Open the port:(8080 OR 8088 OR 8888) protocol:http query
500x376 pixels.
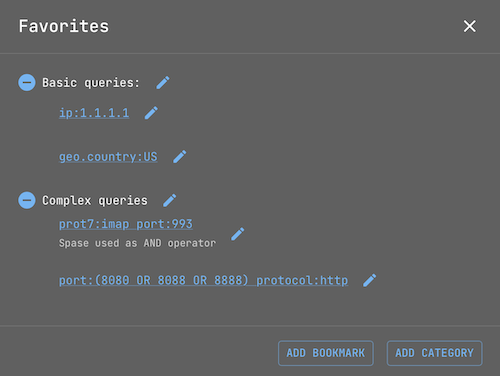tap(203, 280)
